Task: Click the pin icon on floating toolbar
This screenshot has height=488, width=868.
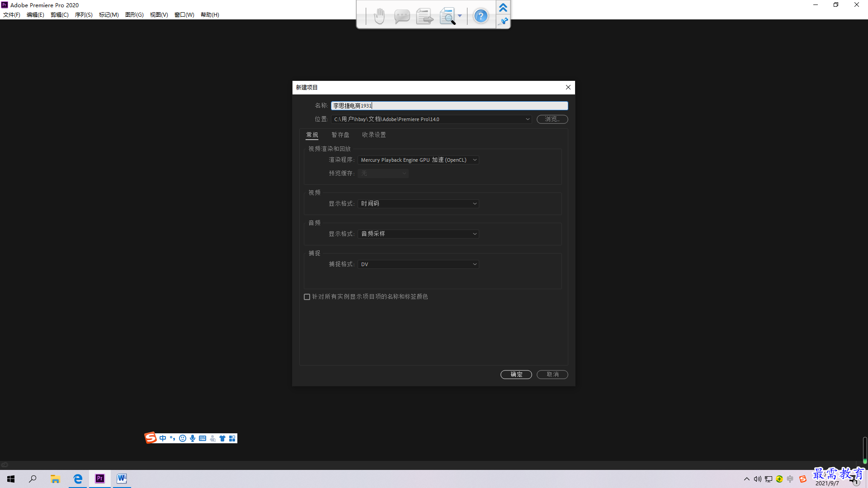Action: (503, 21)
